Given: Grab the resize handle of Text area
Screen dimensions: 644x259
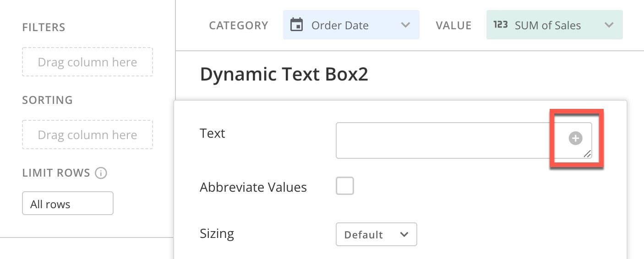Looking at the screenshot, I should click(587, 154).
